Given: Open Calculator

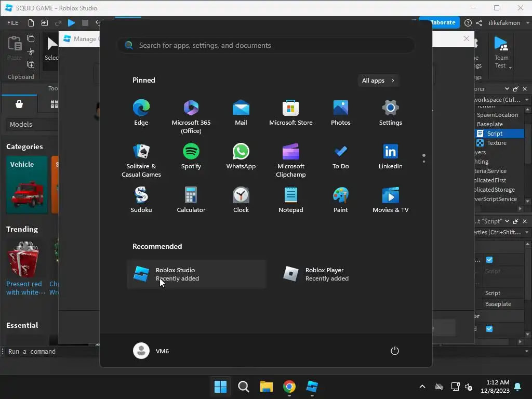Looking at the screenshot, I should coord(191,200).
